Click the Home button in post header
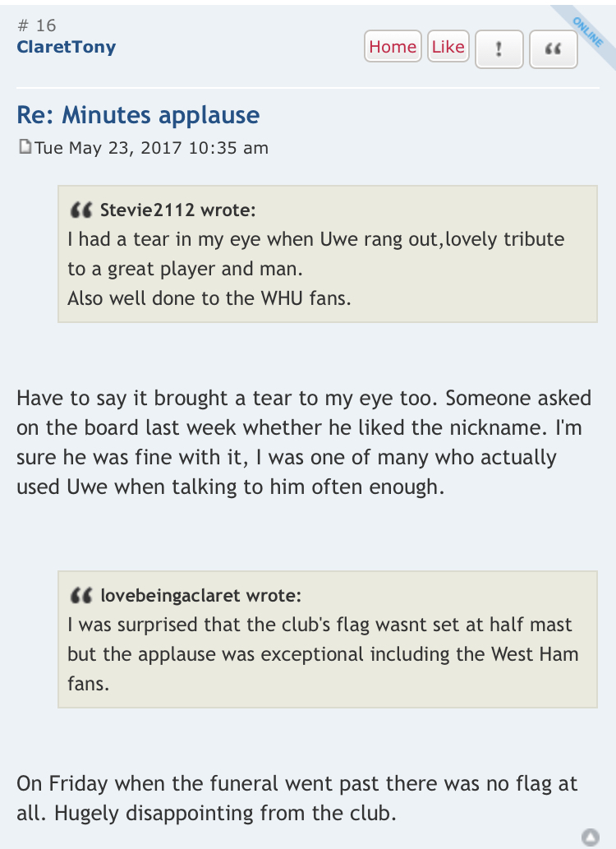616x849 pixels. click(393, 47)
